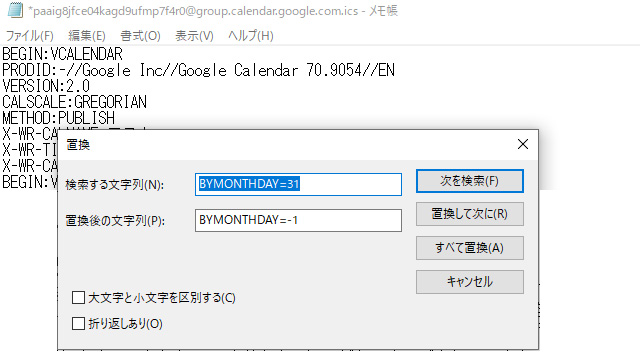This screenshot has width=640, height=360.
Task: Open the 編集(E) menu
Action: click(87, 36)
